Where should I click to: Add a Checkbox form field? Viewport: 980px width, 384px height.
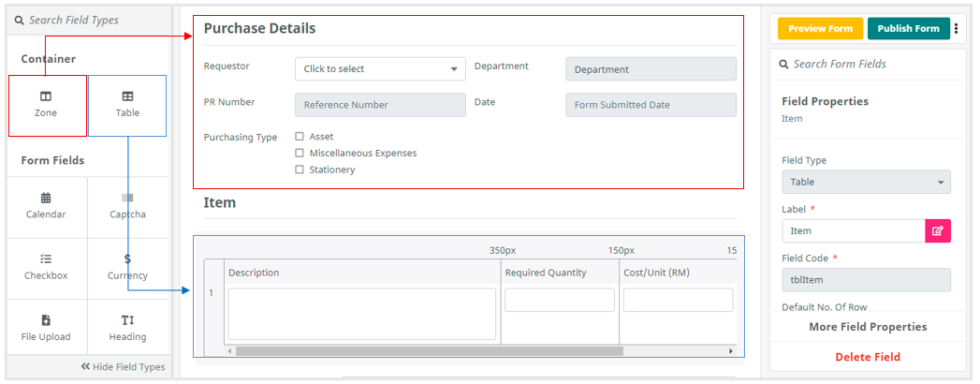tap(46, 268)
